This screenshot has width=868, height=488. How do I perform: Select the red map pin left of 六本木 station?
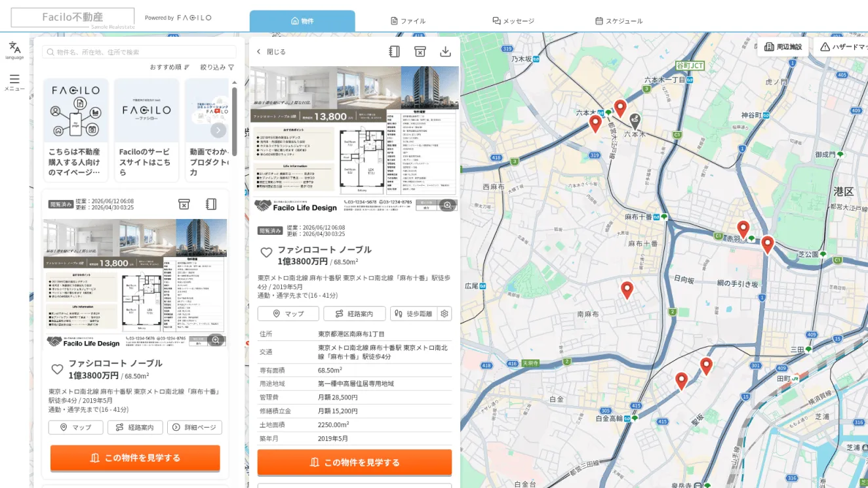(595, 123)
